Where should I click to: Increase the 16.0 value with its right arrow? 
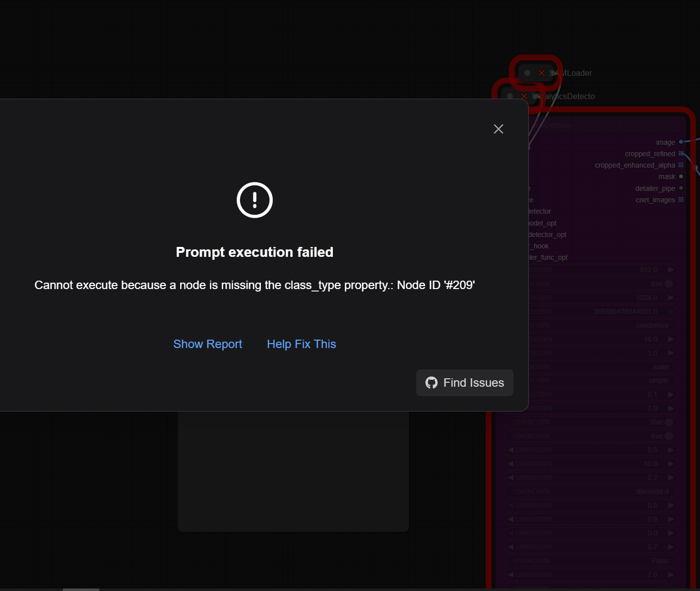671,339
